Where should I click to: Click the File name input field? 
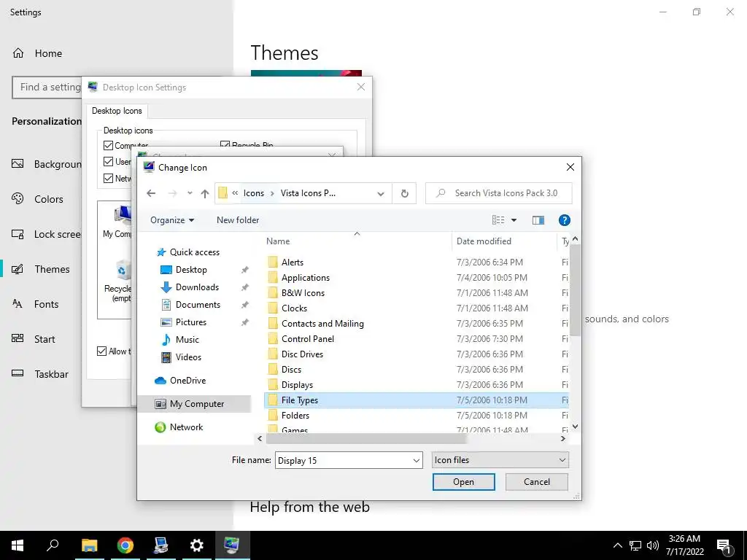click(343, 461)
